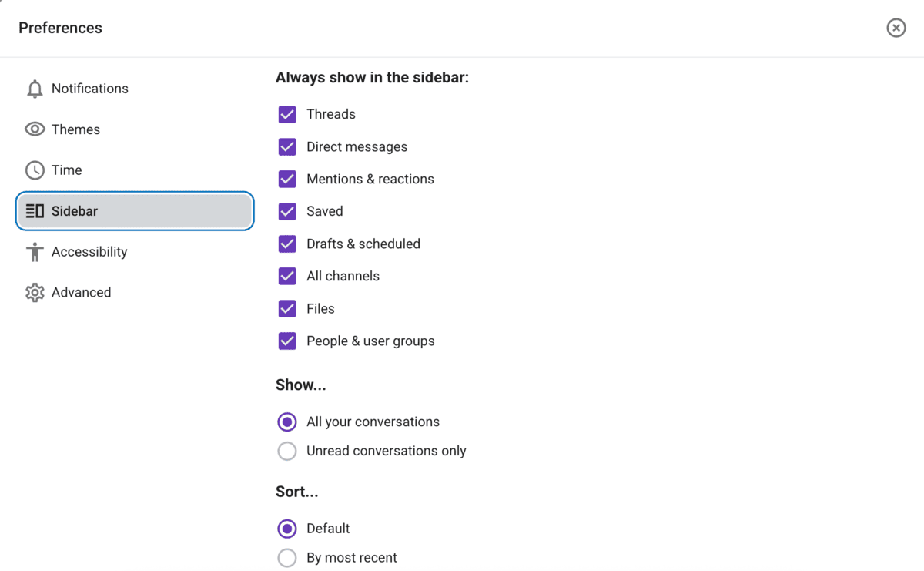
Task: Switch to the Themes preferences section
Action: [75, 129]
